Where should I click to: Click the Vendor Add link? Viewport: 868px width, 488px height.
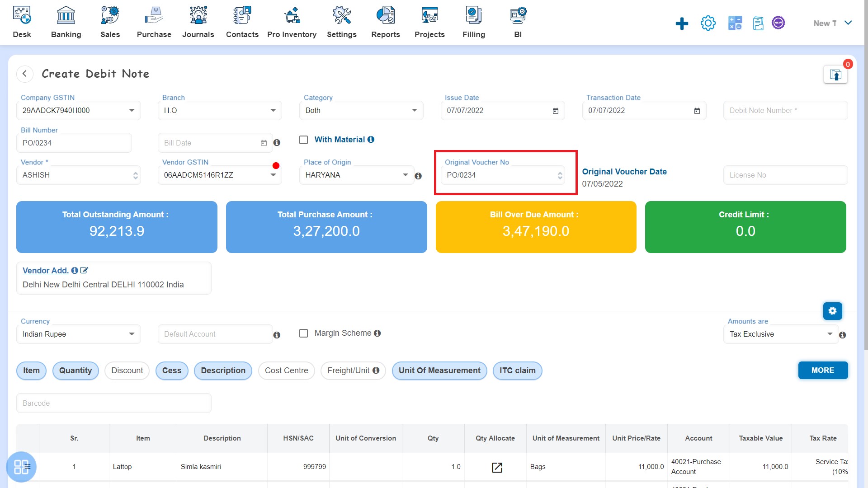pyautogui.click(x=45, y=271)
